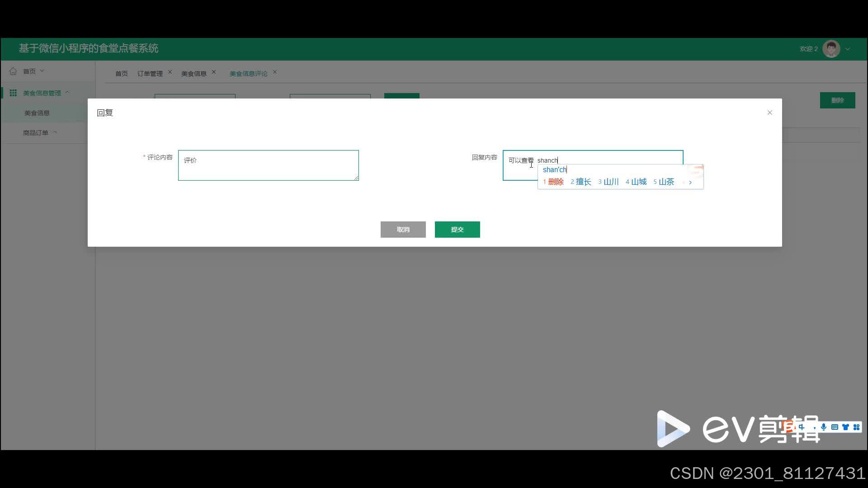Toggle Sogou Chinese/English mode indicator 中

[x=802, y=427]
